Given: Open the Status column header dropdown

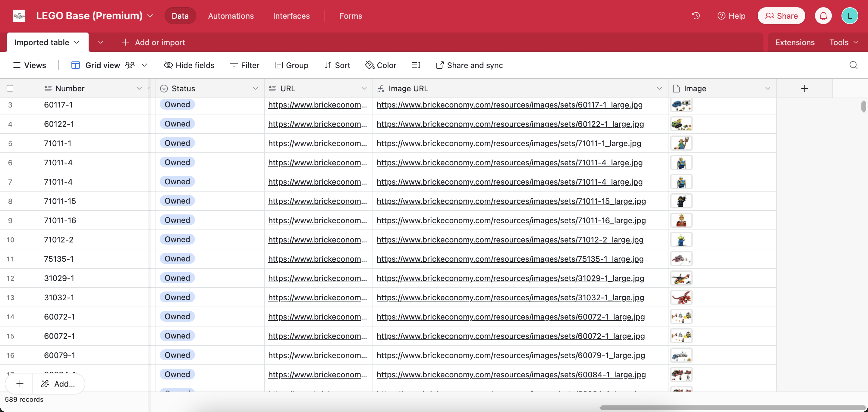Looking at the screenshot, I should (x=255, y=89).
